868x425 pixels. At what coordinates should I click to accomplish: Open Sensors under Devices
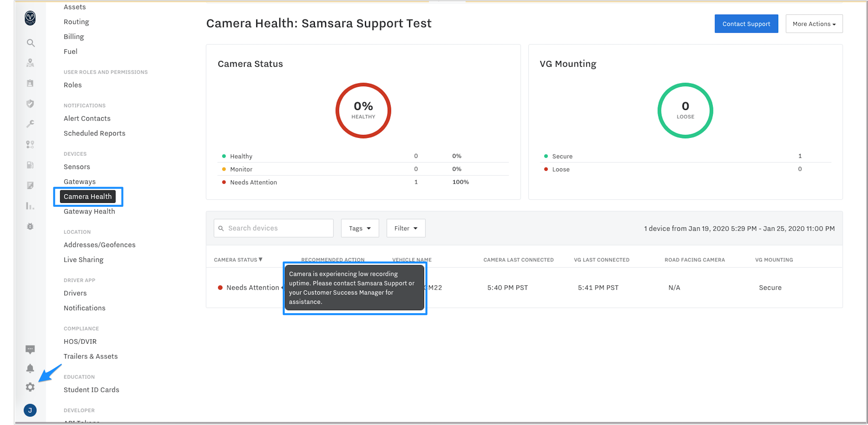(x=77, y=166)
